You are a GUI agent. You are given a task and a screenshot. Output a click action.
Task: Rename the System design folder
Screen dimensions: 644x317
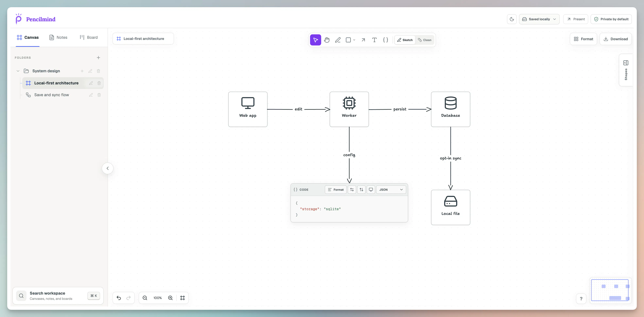pyautogui.click(x=90, y=71)
